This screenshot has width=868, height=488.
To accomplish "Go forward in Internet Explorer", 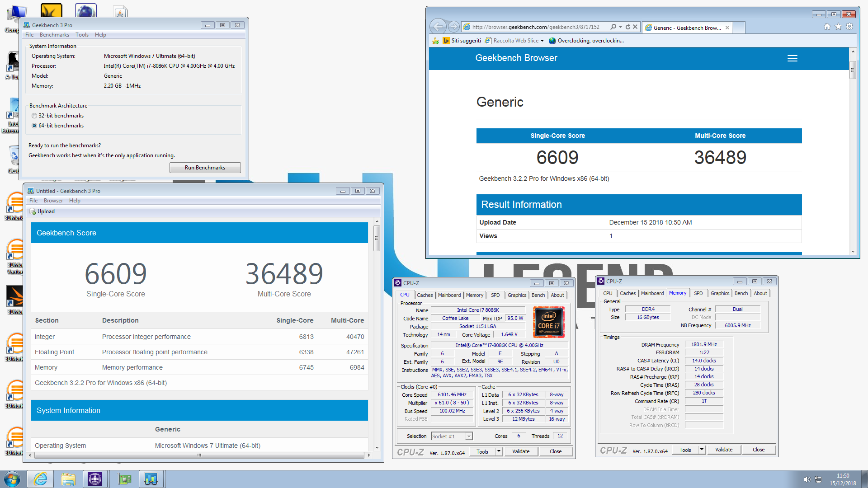I will (x=454, y=27).
